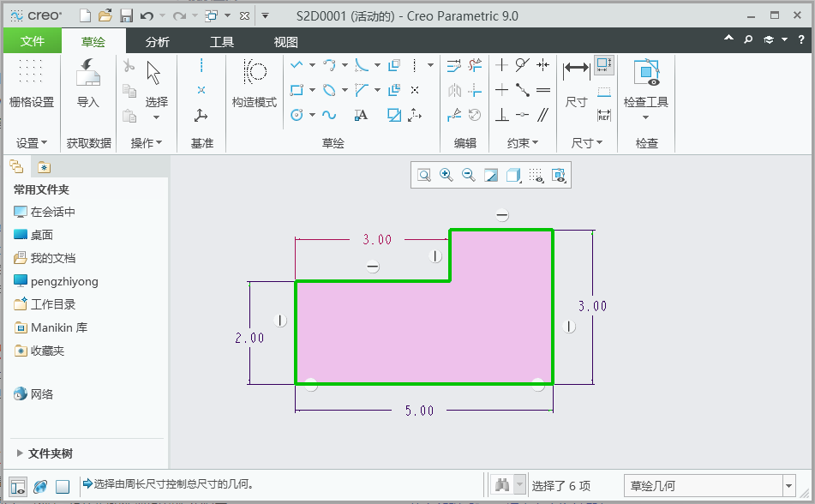Apply the coincident constraint
This screenshot has height=504, width=815.
click(x=523, y=115)
